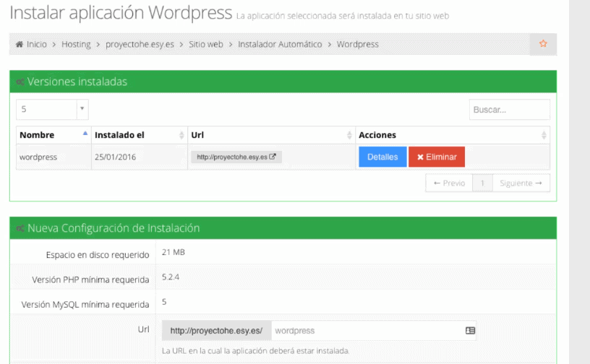View Detalles of wordpress installation
Image resolution: width=590 pixels, height=364 pixels.
point(382,157)
